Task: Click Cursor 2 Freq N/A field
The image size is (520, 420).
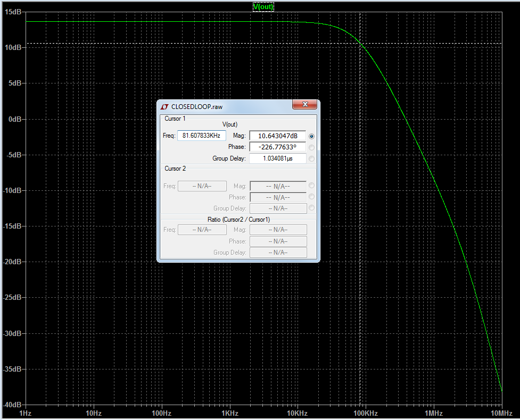Action: [202, 186]
